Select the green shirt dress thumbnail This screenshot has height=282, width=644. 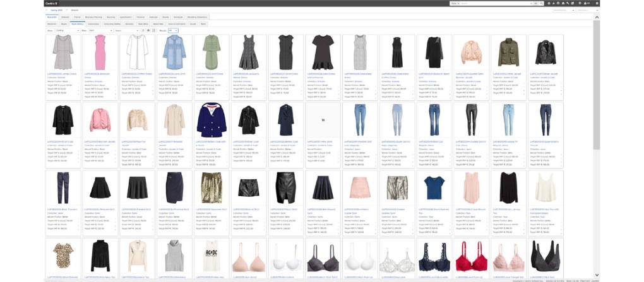(x=212, y=52)
